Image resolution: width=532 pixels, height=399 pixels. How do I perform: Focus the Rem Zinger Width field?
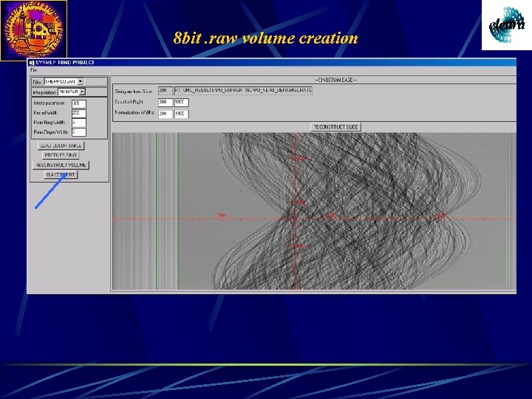[x=79, y=132]
